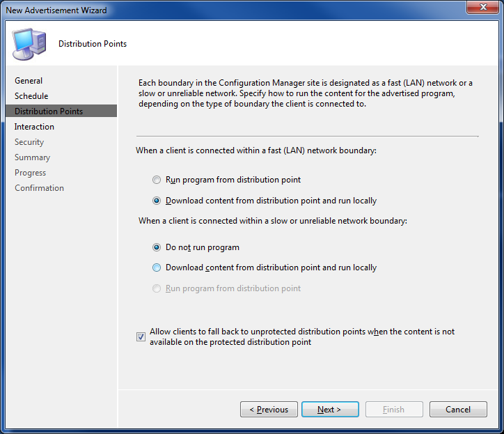This screenshot has width=504, height=434.
Task: Click the computer wizard icon in header
Action: tap(29, 44)
